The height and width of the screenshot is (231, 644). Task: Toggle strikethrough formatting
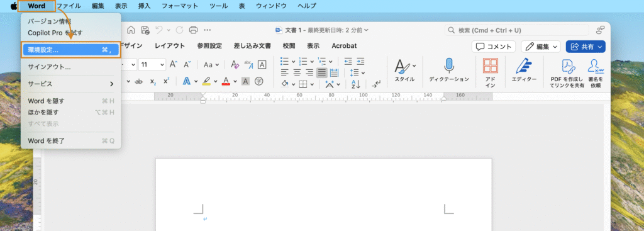139,81
